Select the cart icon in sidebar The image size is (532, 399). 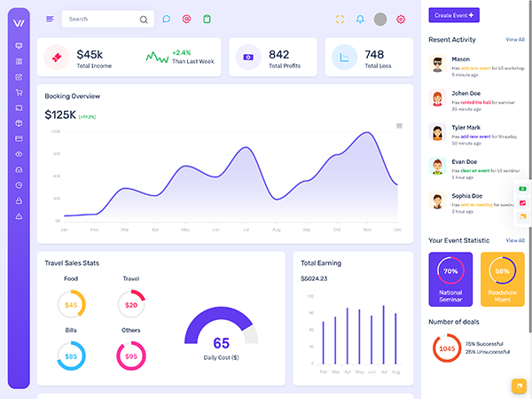pyautogui.click(x=19, y=92)
